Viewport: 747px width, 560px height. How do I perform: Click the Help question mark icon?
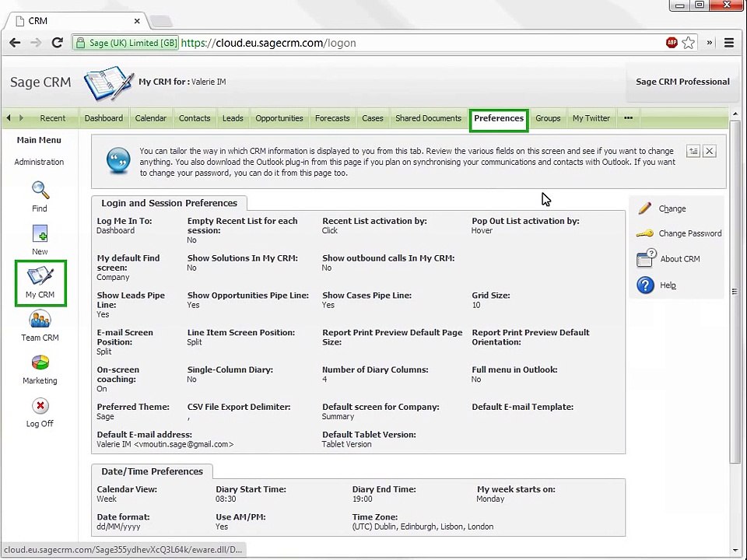(645, 285)
